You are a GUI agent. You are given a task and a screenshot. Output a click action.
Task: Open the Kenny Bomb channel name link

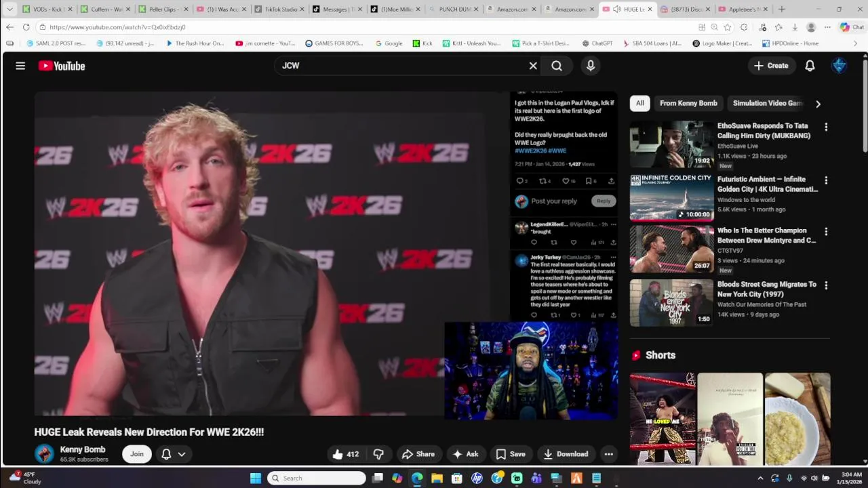click(x=83, y=449)
